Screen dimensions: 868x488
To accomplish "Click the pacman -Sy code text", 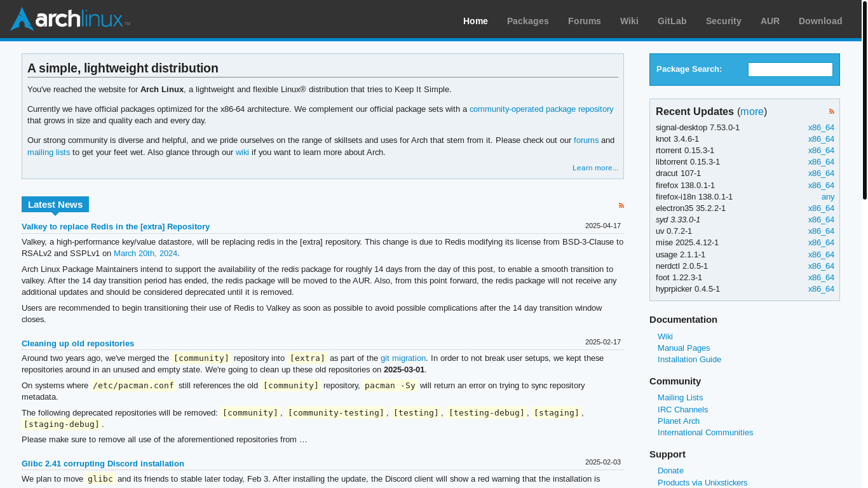I will tap(390, 386).
